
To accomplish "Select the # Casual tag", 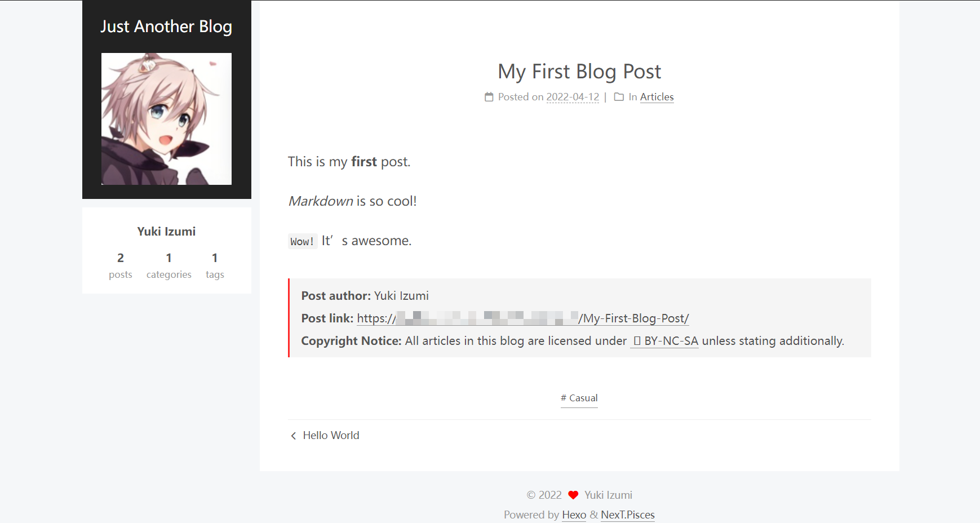I will (579, 398).
